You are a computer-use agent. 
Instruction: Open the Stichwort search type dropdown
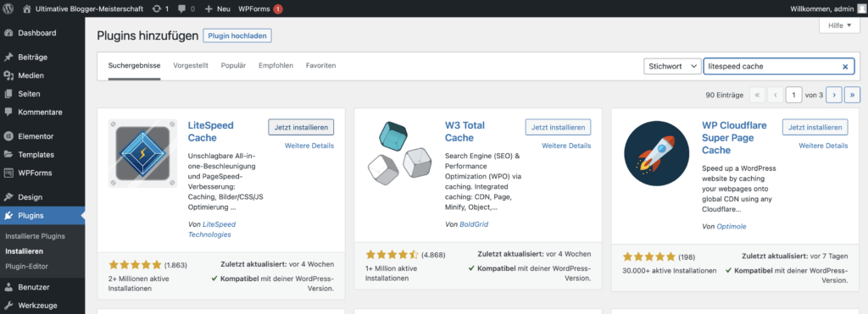(672, 66)
